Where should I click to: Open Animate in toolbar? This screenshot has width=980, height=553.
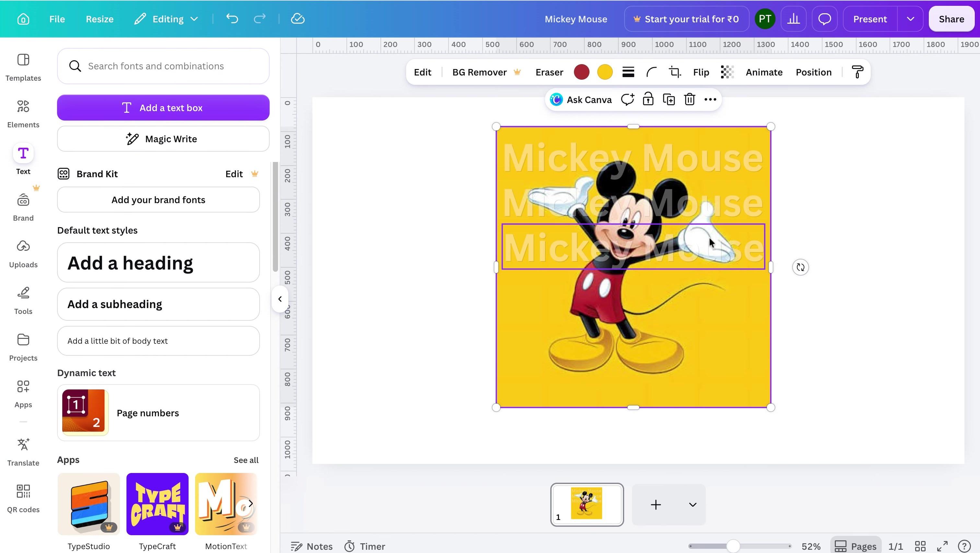pos(764,72)
